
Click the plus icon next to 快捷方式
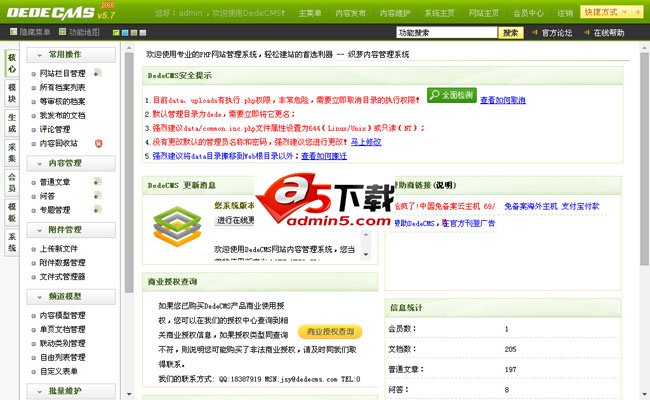(x=637, y=12)
